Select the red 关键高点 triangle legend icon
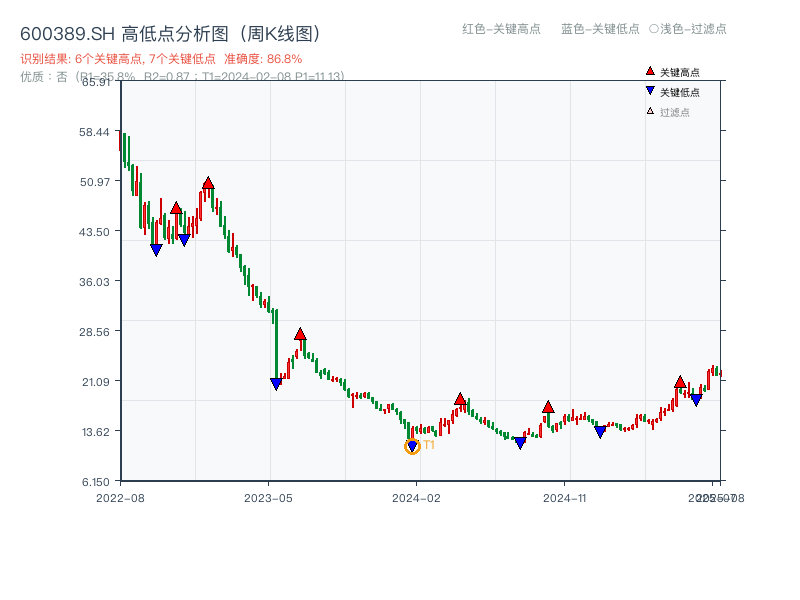Image resolution: width=800 pixels, height=600 pixels. 648,71
